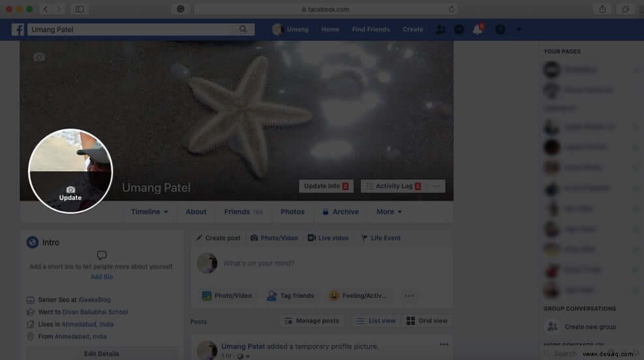Open the notifications bell icon
The image size is (644, 360).
[x=478, y=29]
